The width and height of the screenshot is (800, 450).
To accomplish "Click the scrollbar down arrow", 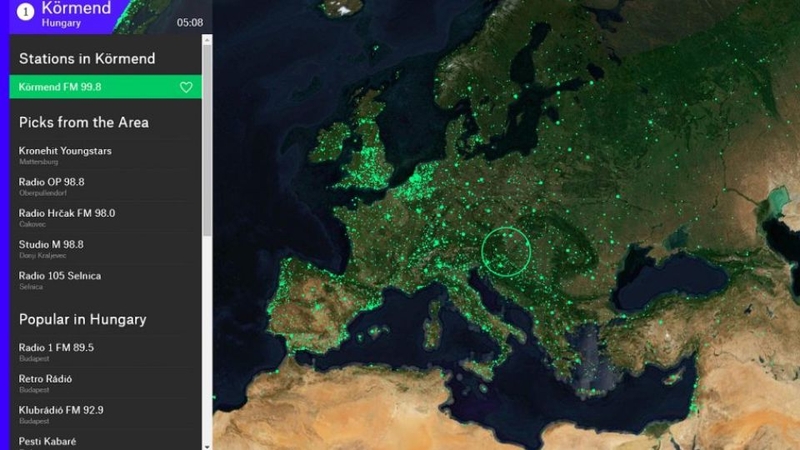I will pyautogui.click(x=207, y=446).
